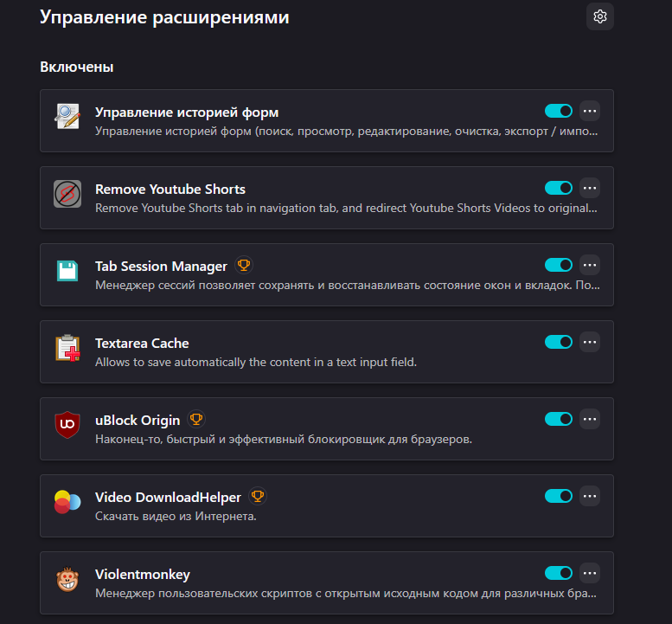672x624 pixels.
Task: Click the Violentmonkey monkey face icon
Action: (x=67, y=579)
